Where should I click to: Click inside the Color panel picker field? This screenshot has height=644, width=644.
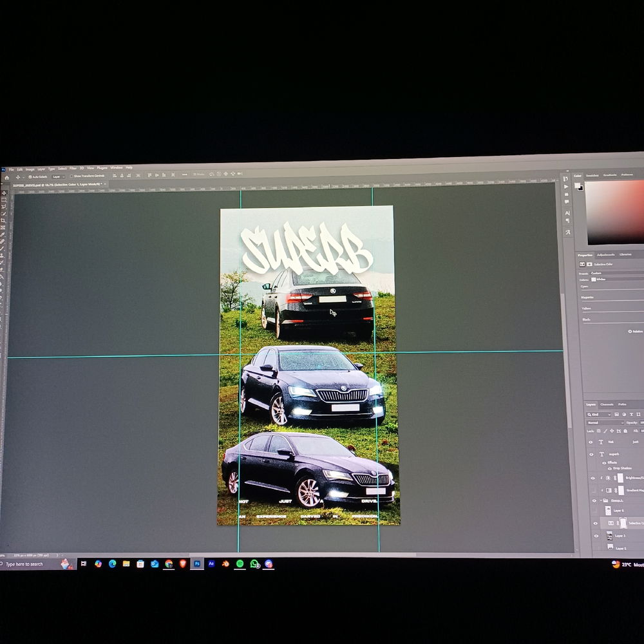[615, 211]
